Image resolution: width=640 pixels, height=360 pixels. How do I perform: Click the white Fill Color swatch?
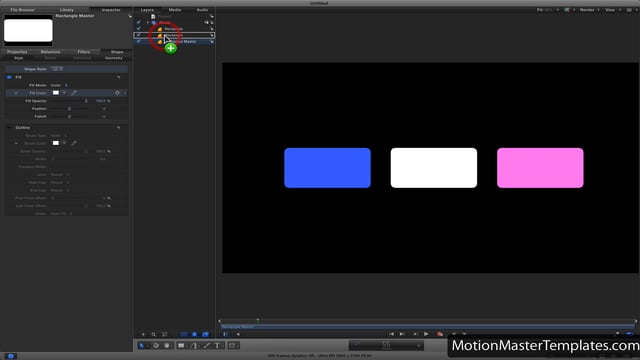point(56,93)
